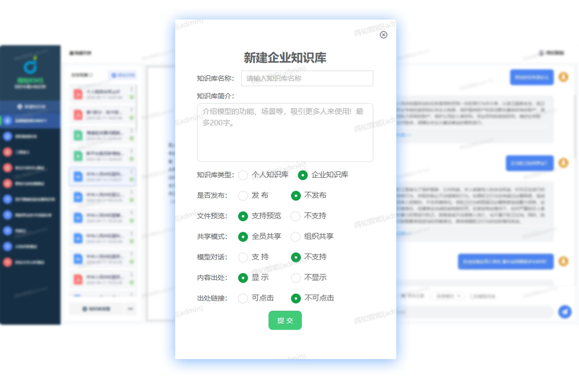Choose 不显示 for content source
The height and width of the screenshot is (392, 579).
click(x=296, y=278)
